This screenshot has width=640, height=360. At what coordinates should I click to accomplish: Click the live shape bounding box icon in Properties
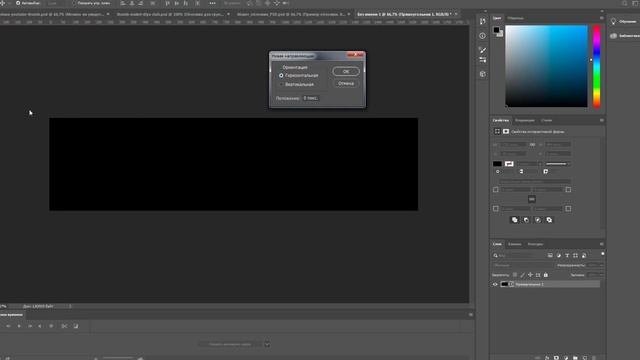click(497, 131)
